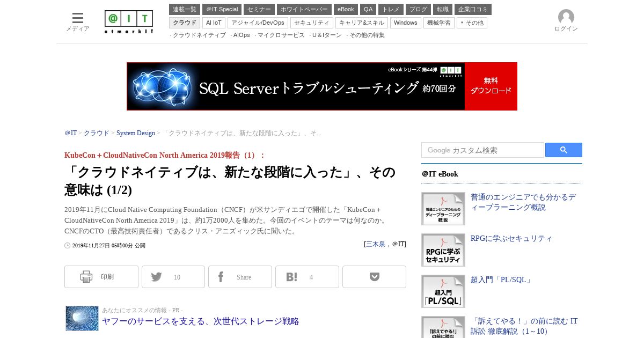Save article with Pocket icon
The width and height of the screenshot is (644, 338).
pos(374,277)
